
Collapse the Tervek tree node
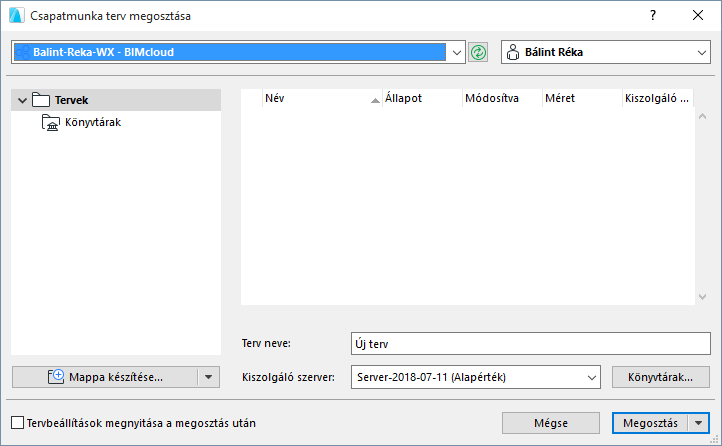click(22, 100)
